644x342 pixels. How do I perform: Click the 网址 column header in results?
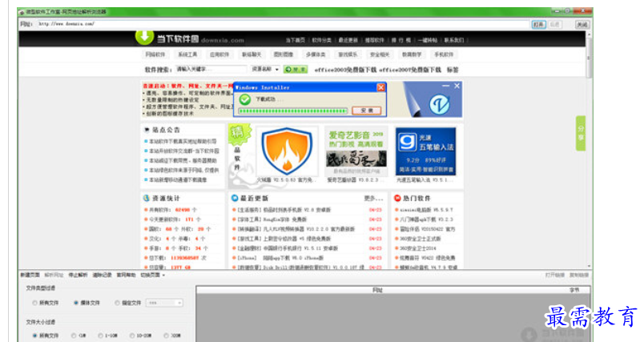(377, 290)
